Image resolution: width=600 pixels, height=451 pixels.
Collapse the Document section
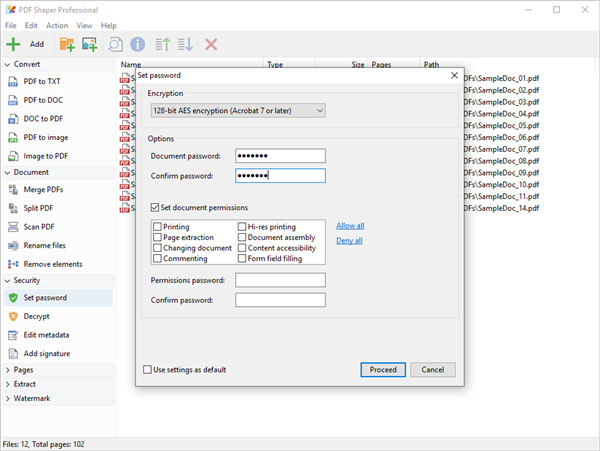coord(7,173)
